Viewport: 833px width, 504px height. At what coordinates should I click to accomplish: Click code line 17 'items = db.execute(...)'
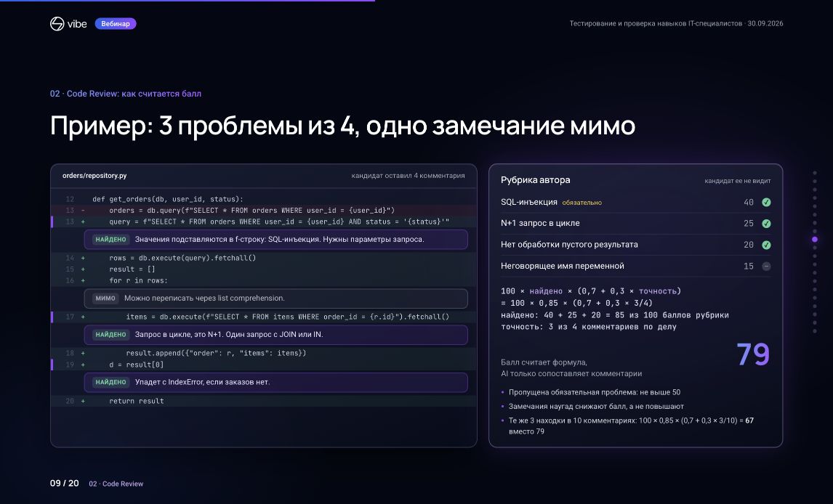point(264,317)
